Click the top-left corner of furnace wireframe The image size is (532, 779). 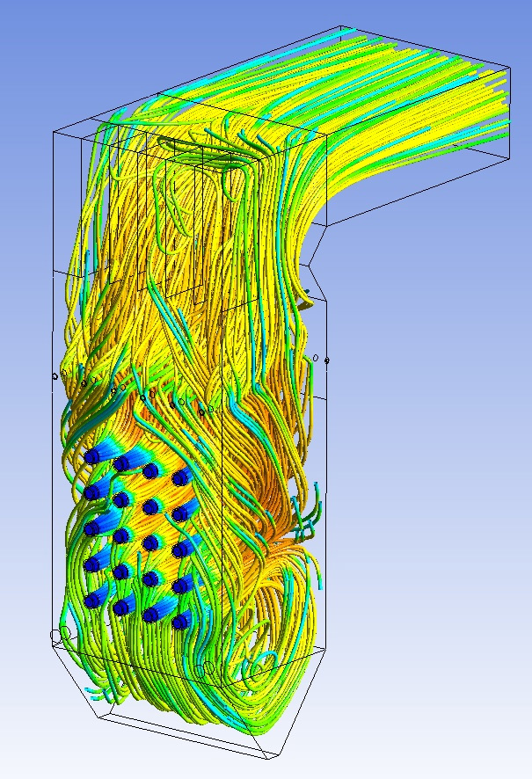(55, 133)
